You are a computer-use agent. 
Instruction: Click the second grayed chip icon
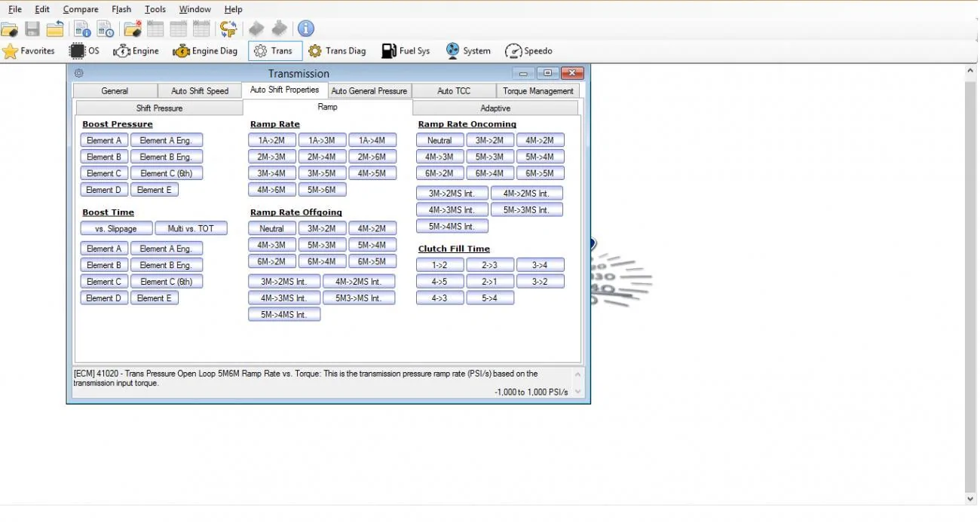click(280, 29)
